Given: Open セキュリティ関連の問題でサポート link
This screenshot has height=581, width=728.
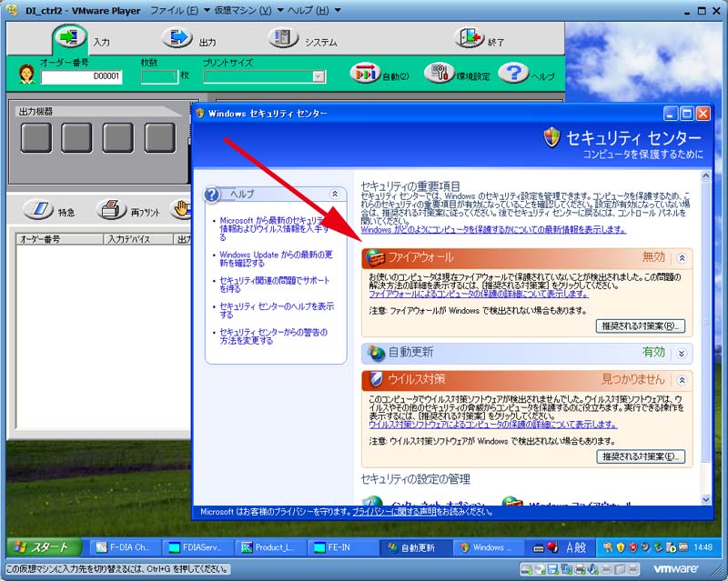Looking at the screenshot, I should coord(275,285).
